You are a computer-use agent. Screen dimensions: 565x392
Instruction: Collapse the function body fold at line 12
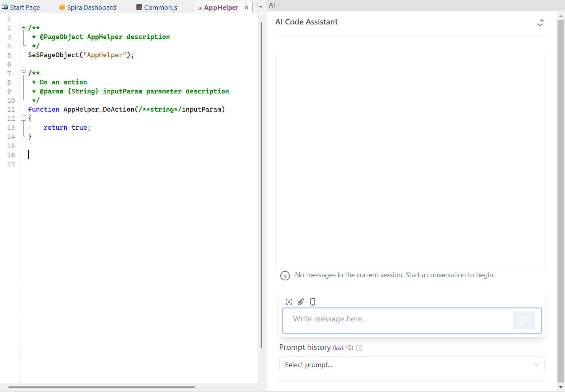tap(23, 118)
